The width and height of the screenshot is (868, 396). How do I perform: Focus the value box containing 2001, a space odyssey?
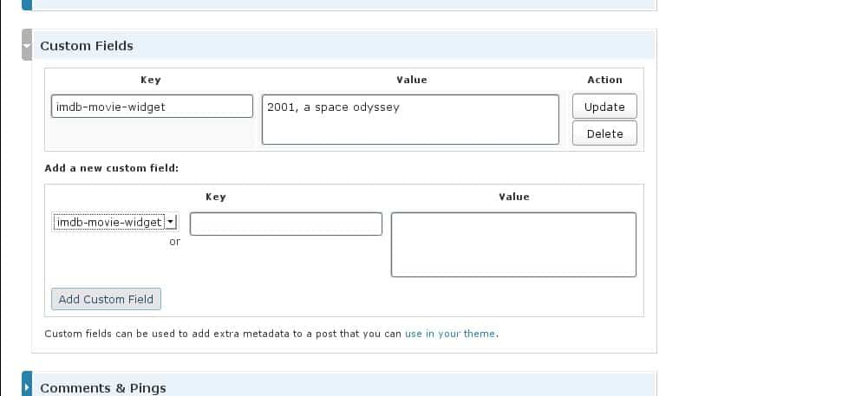pyautogui.click(x=410, y=120)
